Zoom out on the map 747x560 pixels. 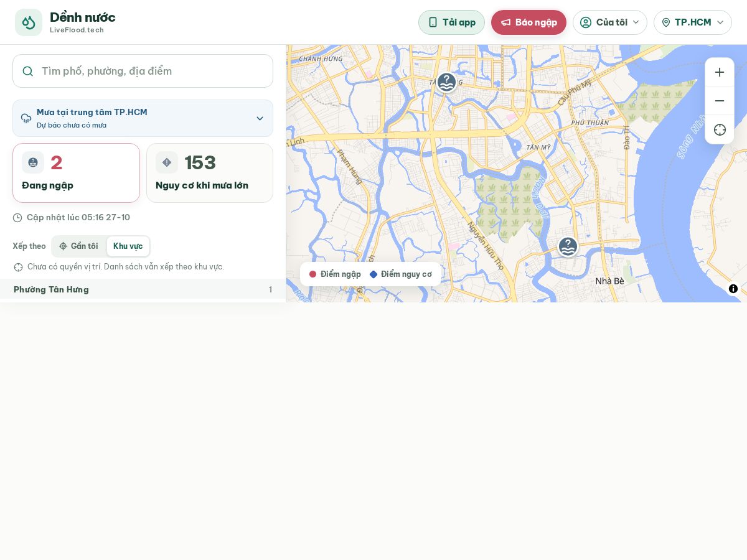tap(720, 101)
